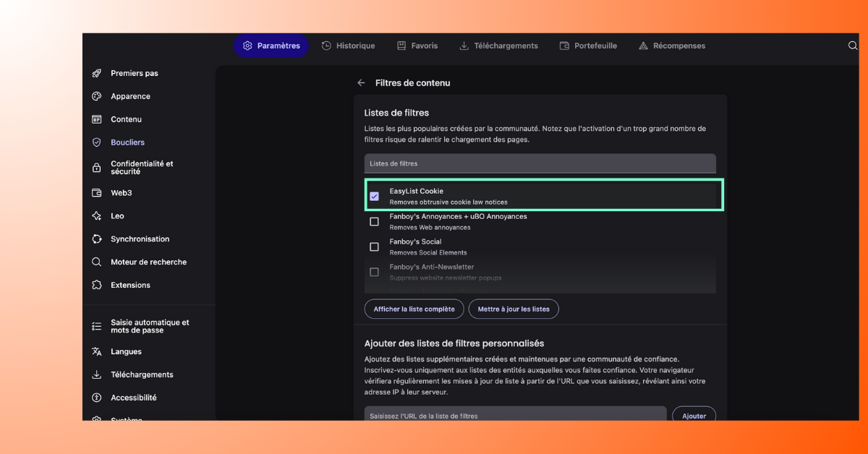Click the Ajouter button for custom list
The height and width of the screenshot is (454, 868).
[694, 416]
